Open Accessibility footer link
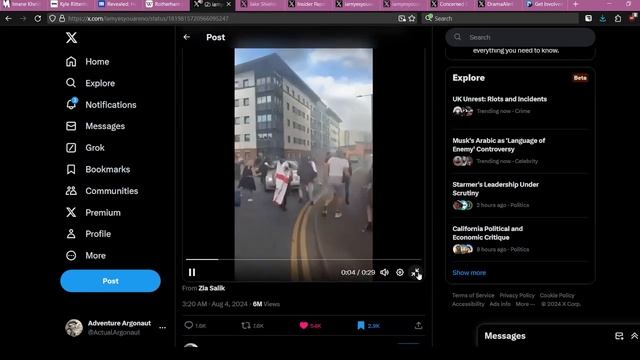This screenshot has width=640, height=360. [468, 304]
